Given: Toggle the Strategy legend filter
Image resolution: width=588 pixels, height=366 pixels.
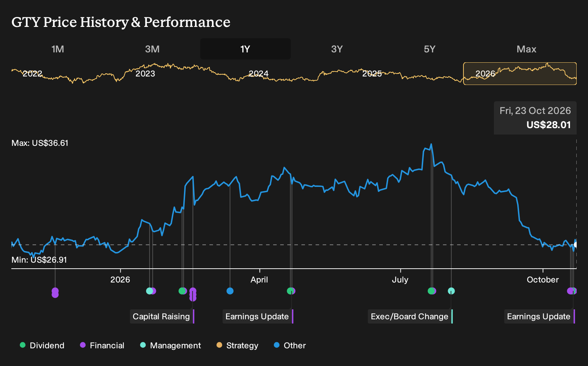Looking at the screenshot, I should pos(237,345).
